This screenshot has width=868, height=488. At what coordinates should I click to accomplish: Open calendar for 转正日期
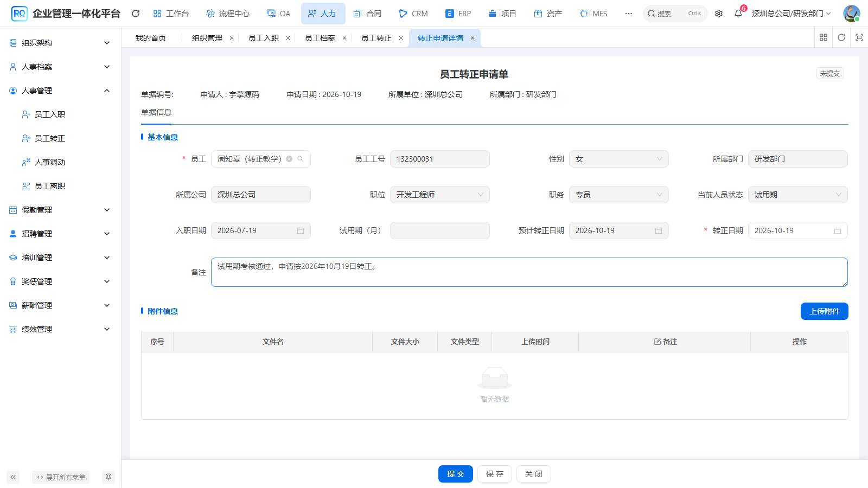(x=838, y=230)
